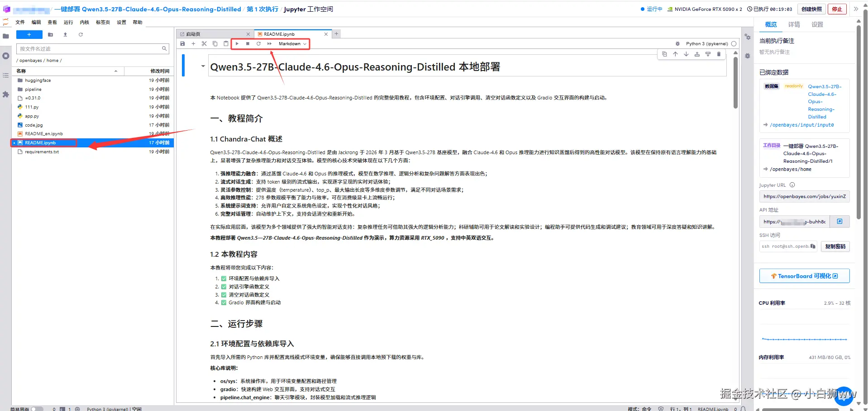The height and width of the screenshot is (411, 868).
Task: Refresh the file list
Action: point(81,35)
